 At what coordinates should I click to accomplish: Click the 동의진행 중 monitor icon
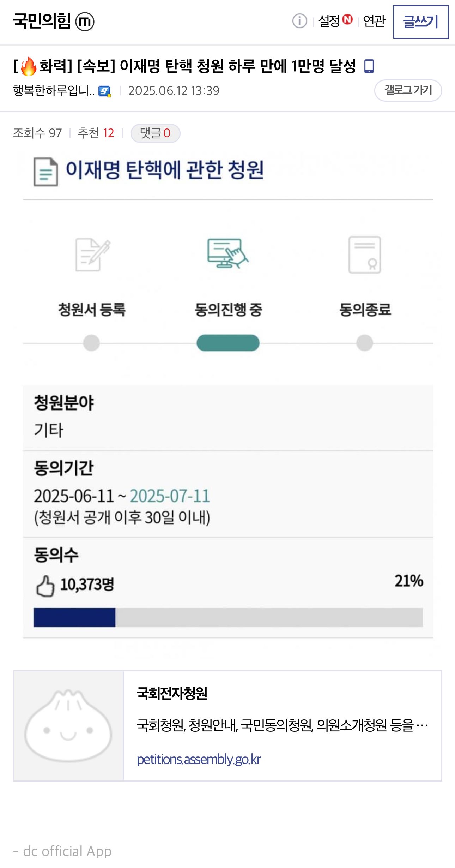(228, 253)
